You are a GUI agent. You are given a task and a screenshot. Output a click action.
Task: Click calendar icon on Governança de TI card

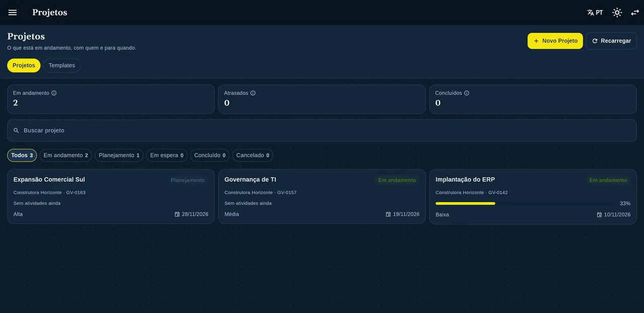388,214
